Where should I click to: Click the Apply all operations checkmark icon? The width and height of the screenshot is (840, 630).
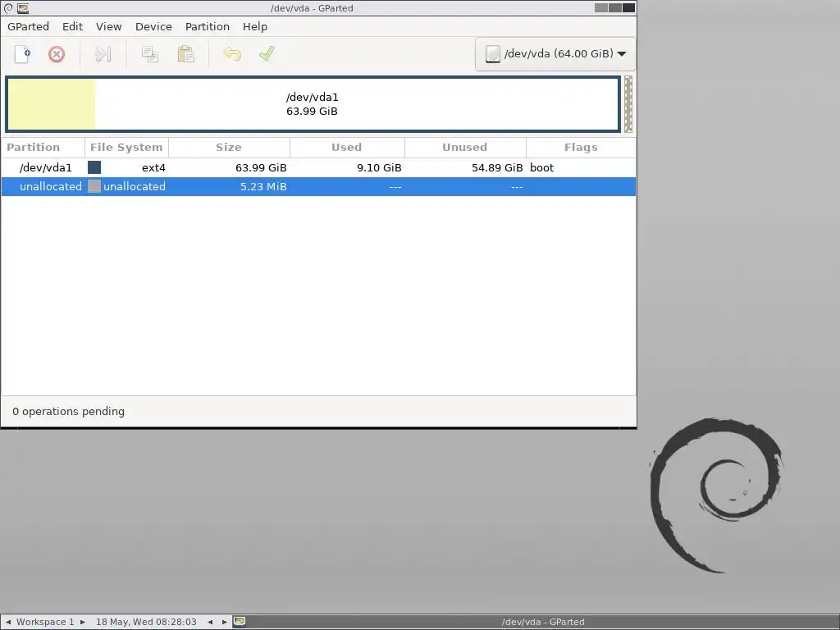[x=267, y=54]
